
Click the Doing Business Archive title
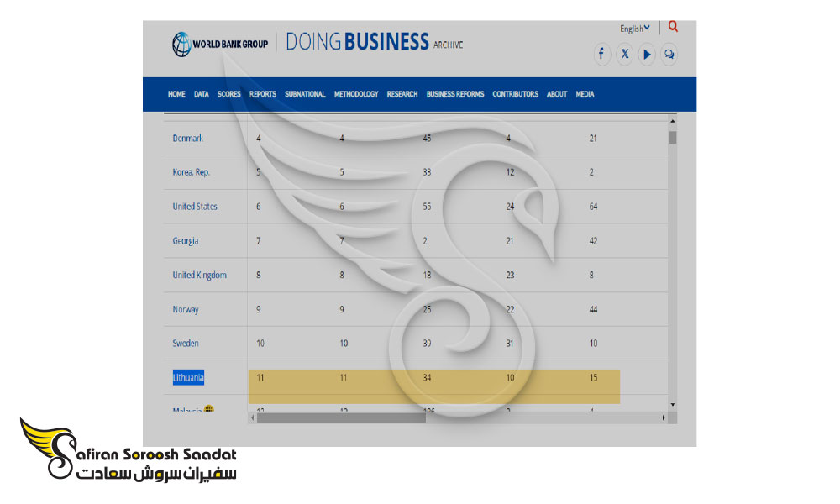pos(374,42)
